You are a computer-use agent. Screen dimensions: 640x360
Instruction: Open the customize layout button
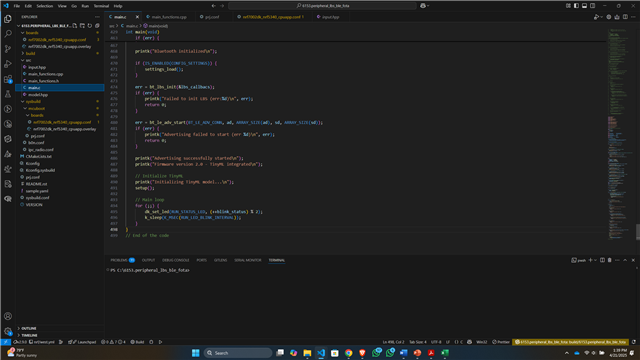(568, 6)
